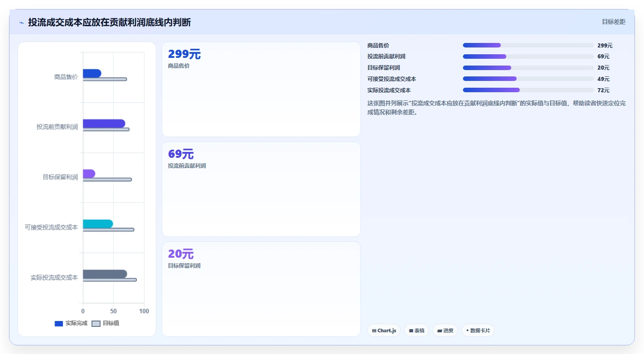Toggle the 实际完成 legend item
The height and width of the screenshot is (354, 644).
coord(71,323)
